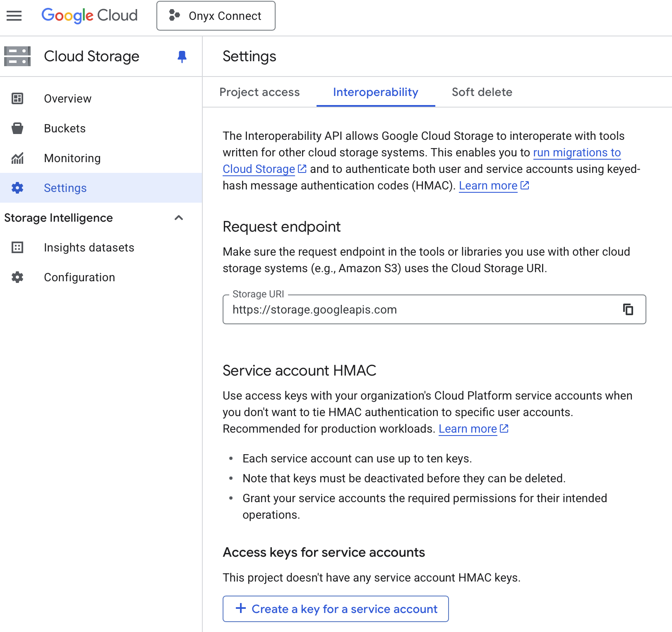Click the Cloud Storage product icon
Screen dimensions: 672x632
(17, 56)
